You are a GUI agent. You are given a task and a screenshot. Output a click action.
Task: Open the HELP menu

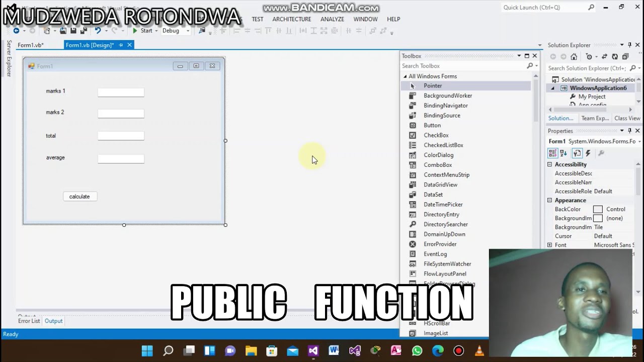click(x=393, y=19)
